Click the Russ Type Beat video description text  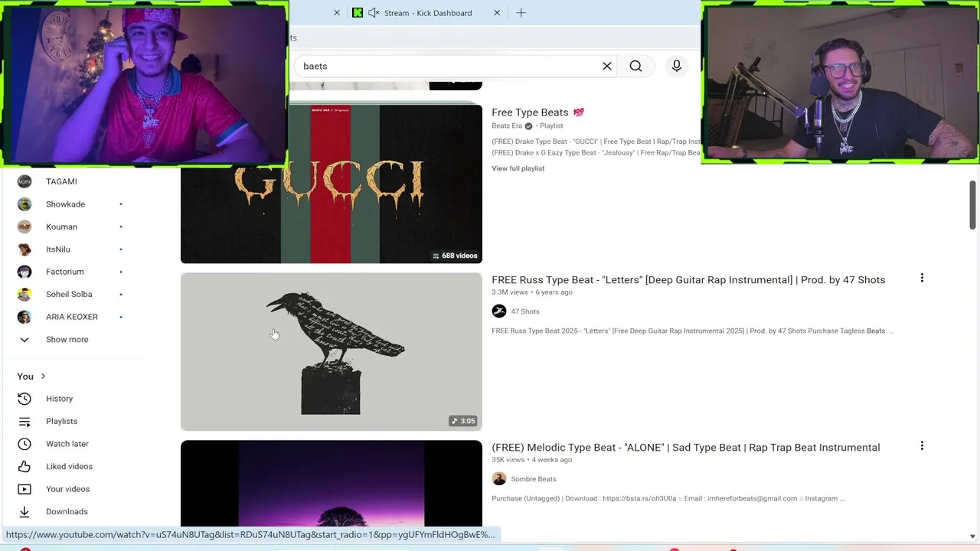(x=693, y=331)
